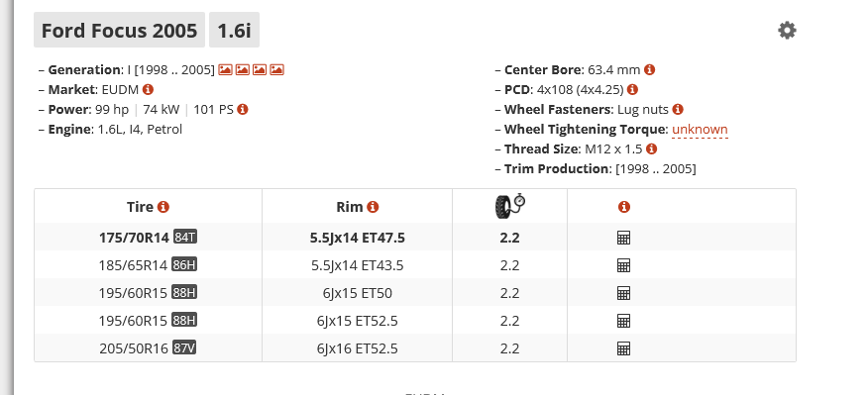The image size is (868, 395).
Task: Click the last generation photo icon
Action: tap(276, 69)
